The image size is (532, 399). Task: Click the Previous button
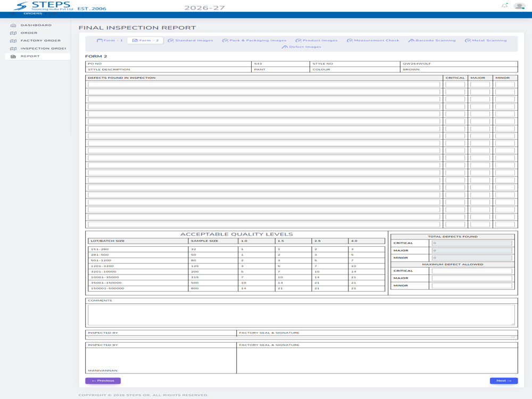(103, 381)
